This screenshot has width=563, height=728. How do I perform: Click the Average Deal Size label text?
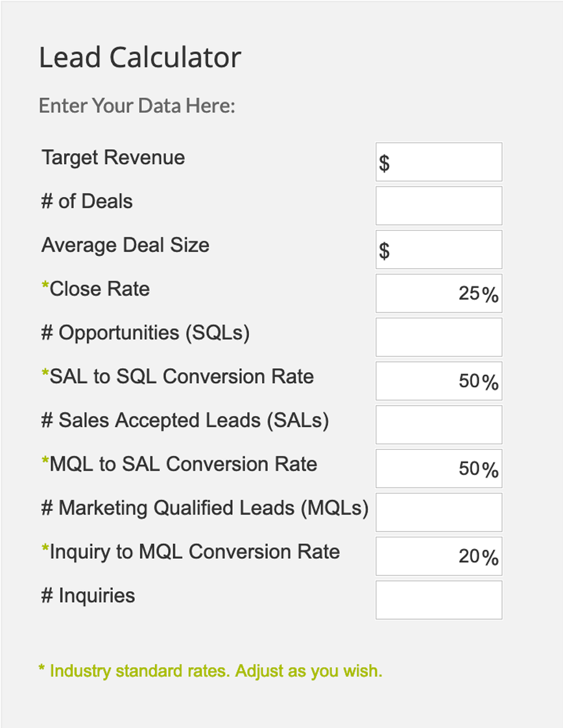coord(125,245)
